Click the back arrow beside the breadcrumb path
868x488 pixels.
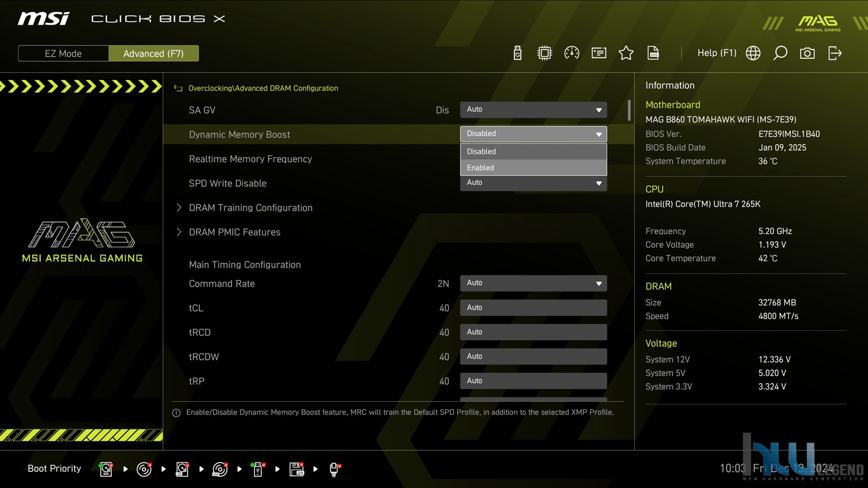pyautogui.click(x=178, y=88)
